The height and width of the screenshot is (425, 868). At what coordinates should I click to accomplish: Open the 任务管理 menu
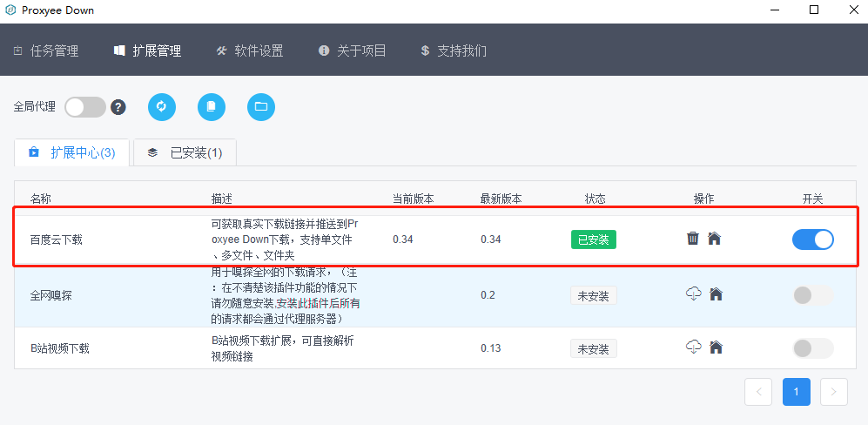[x=46, y=51]
